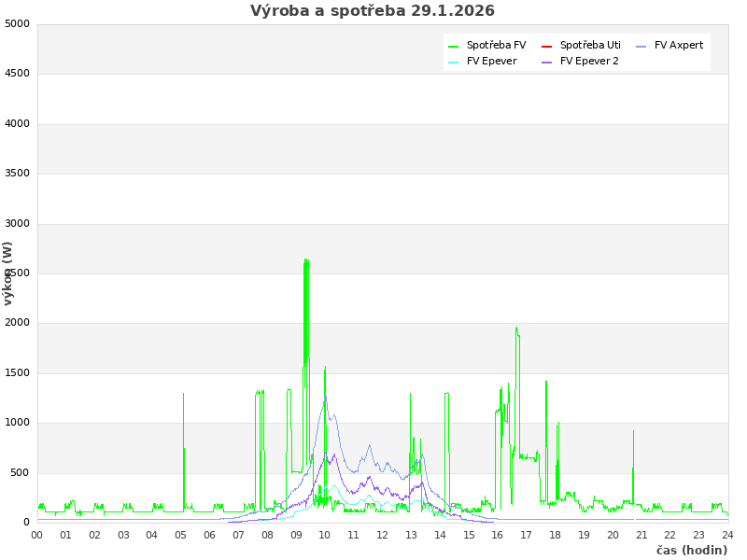
Task: Click the red Spotřeba Uti legend swatch
Action: pyautogui.click(x=547, y=46)
